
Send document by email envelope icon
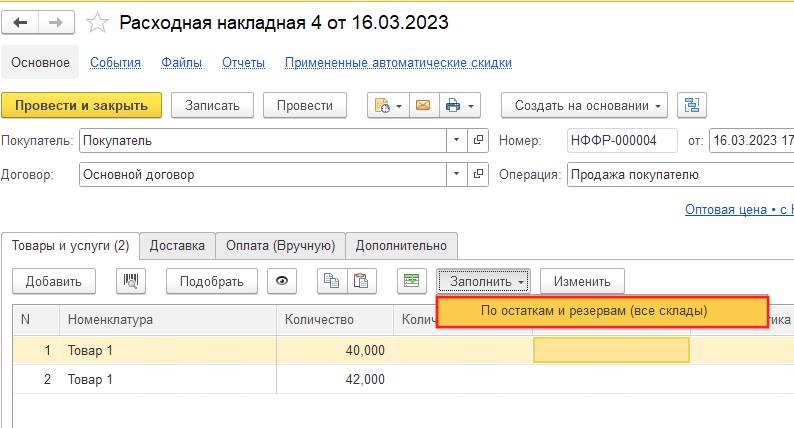pyautogui.click(x=423, y=105)
